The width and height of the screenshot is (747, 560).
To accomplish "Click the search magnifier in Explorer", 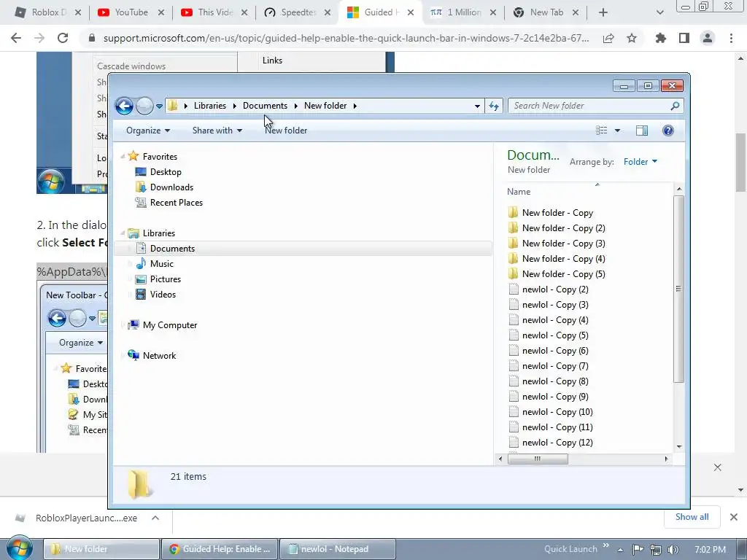I will point(675,106).
